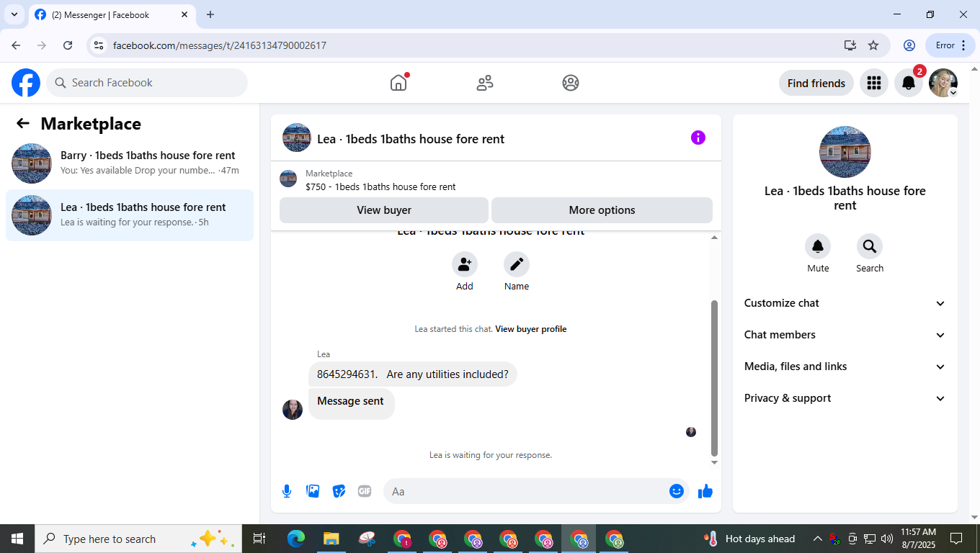The image size is (980, 553).
Task: Add people to the chat
Action: (x=465, y=264)
